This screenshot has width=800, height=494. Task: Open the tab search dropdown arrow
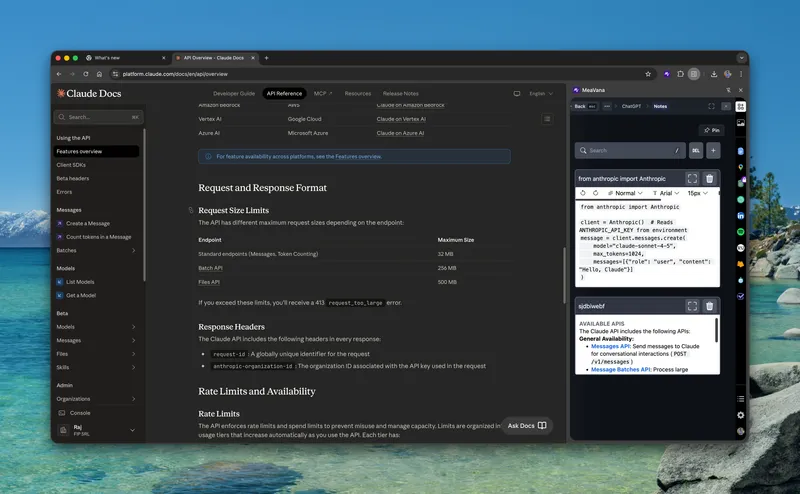741,58
